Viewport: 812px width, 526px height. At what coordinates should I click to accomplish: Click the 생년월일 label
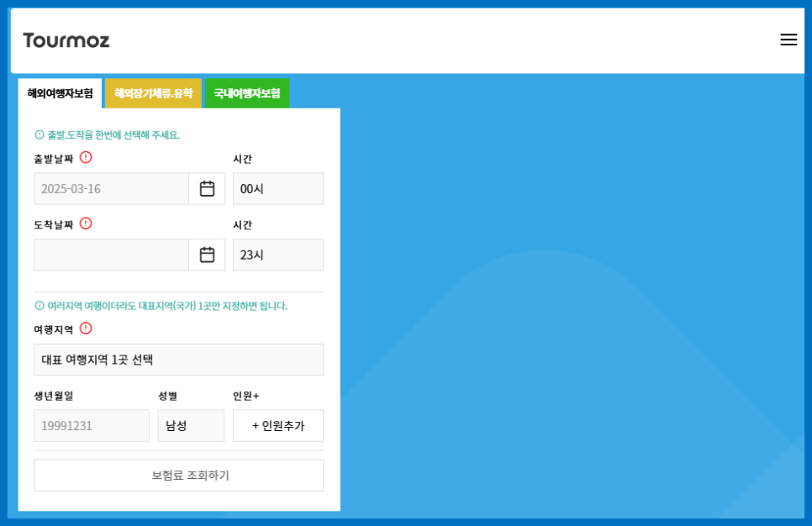click(x=54, y=396)
